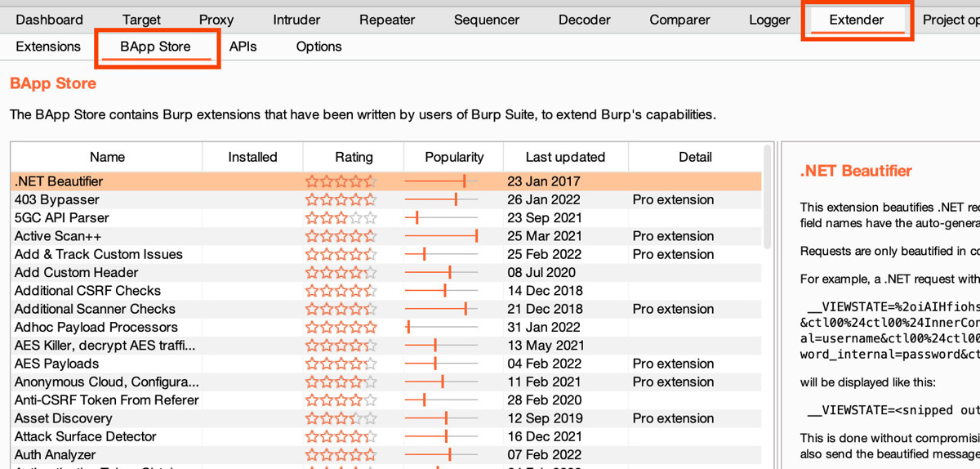Click star rating of 403 Bypasser
980x469 pixels.
tap(341, 199)
